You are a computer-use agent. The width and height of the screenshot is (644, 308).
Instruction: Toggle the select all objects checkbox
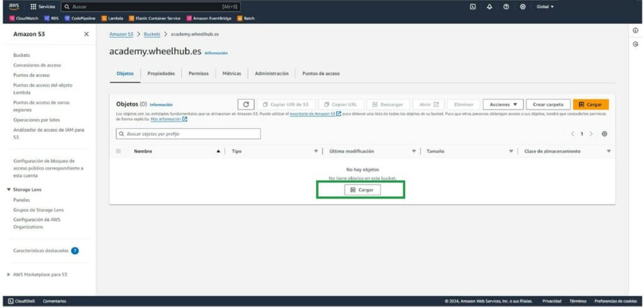(x=118, y=151)
